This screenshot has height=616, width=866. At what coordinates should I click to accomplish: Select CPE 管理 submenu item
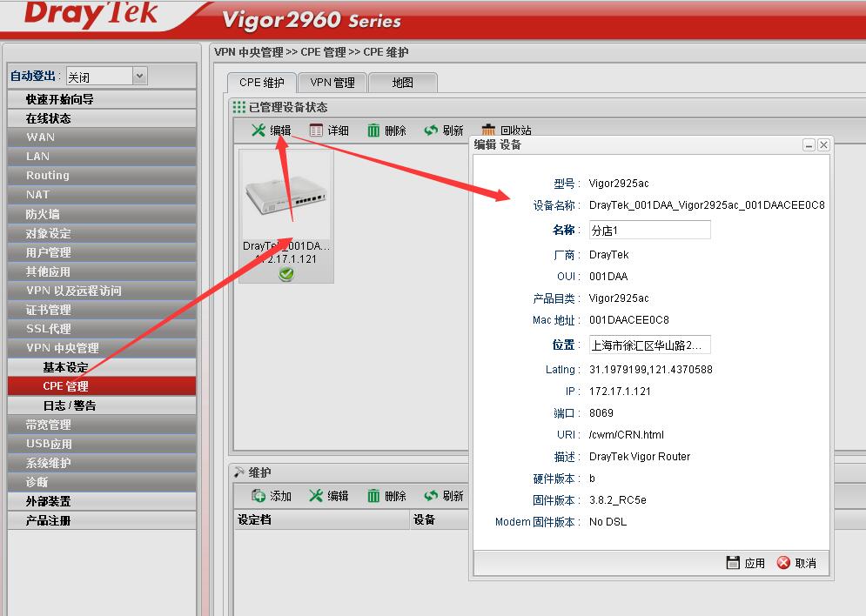click(102, 386)
